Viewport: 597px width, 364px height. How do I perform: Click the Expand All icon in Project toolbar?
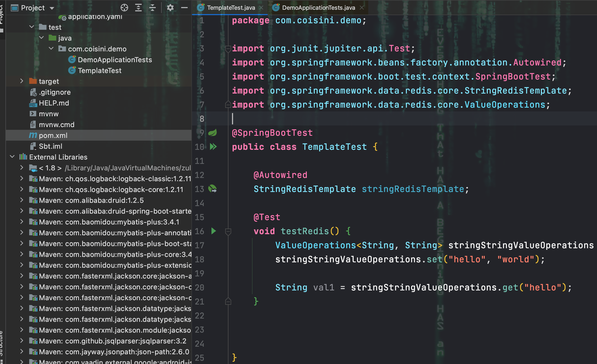(138, 8)
